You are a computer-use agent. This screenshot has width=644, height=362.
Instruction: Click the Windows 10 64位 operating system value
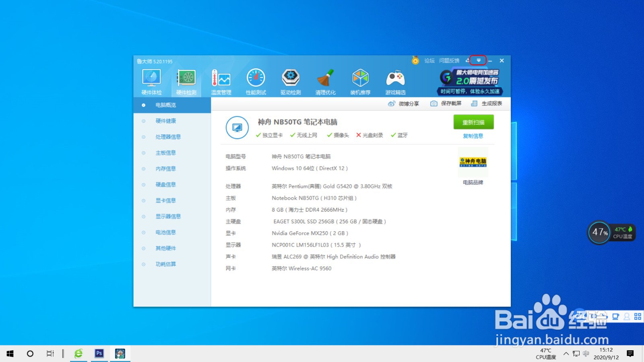coord(310,168)
